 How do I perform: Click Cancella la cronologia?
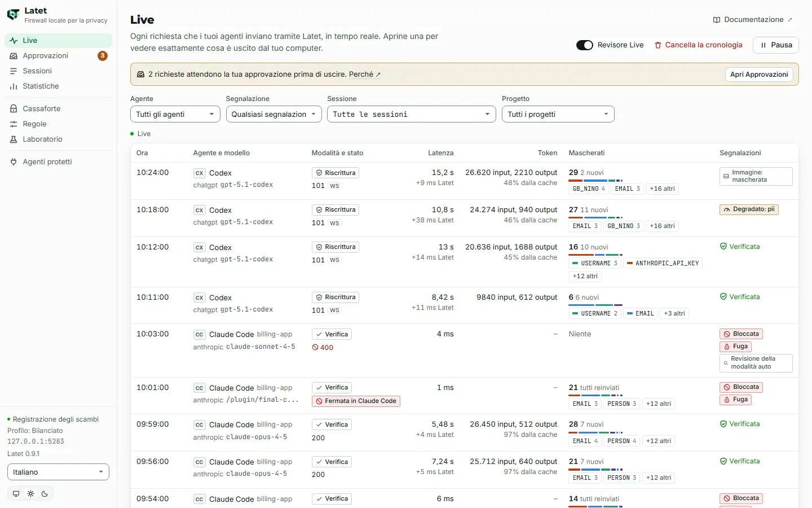(699, 45)
